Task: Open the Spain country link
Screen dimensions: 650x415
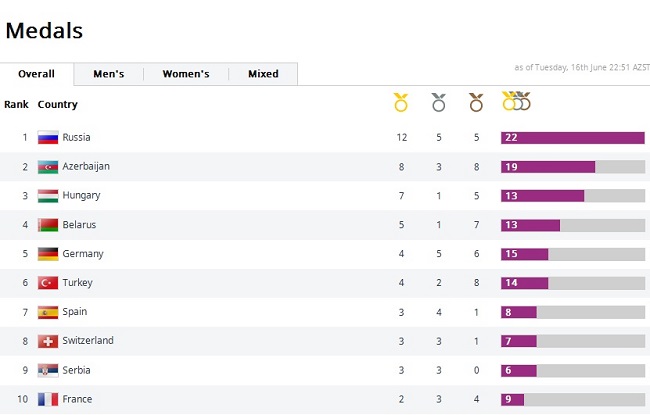Action: tap(75, 312)
